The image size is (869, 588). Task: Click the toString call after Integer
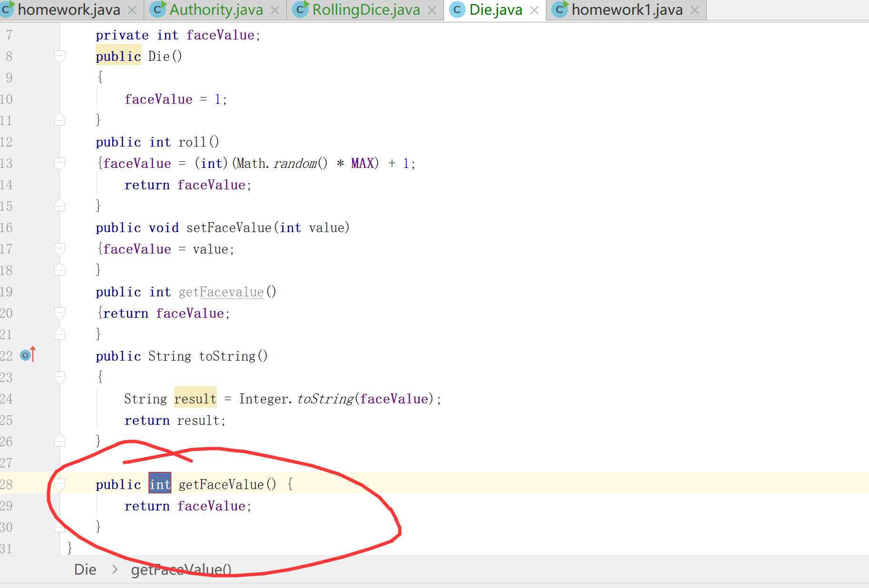click(326, 399)
